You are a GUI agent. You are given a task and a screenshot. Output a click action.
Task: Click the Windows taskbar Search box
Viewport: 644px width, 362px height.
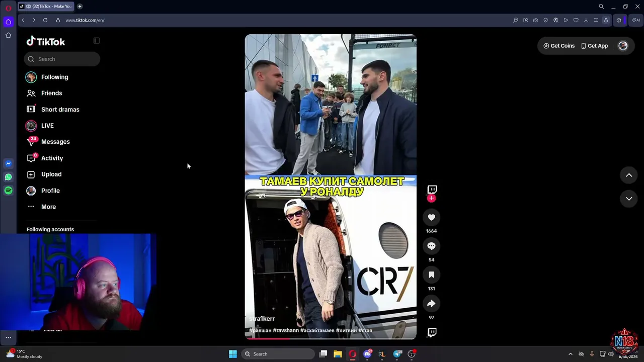[x=278, y=354]
